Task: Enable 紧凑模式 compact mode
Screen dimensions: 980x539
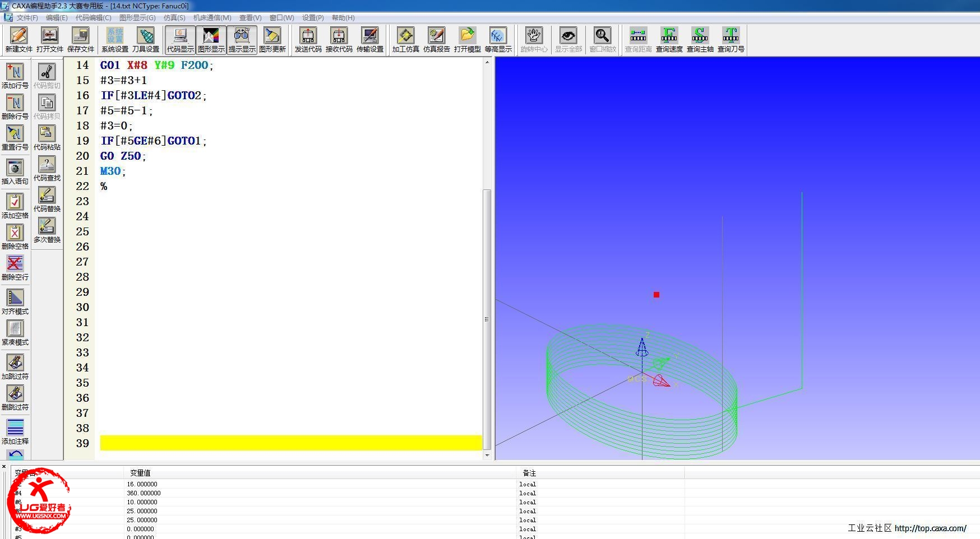Action: point(15,333)
